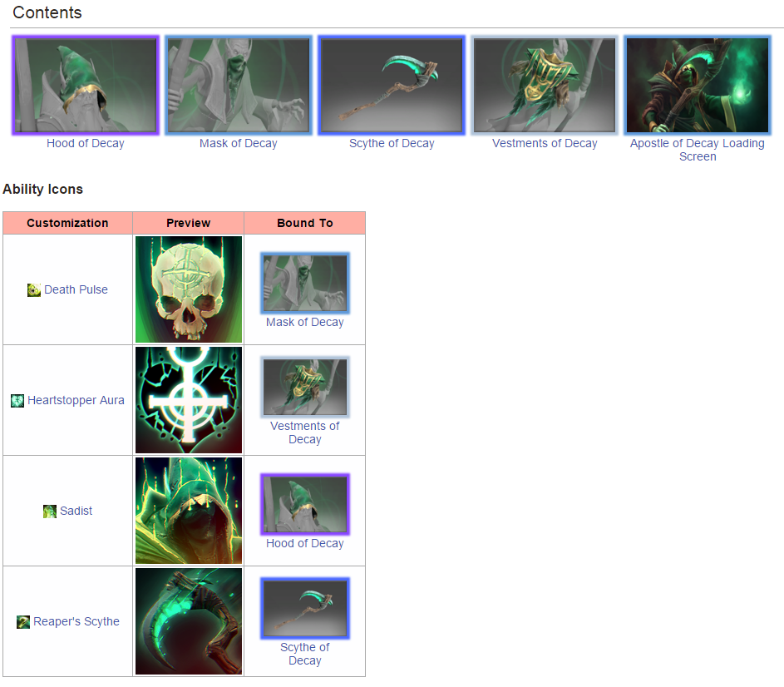Select the Vestments of Decay thumbnail in Contents

point(545,85)
